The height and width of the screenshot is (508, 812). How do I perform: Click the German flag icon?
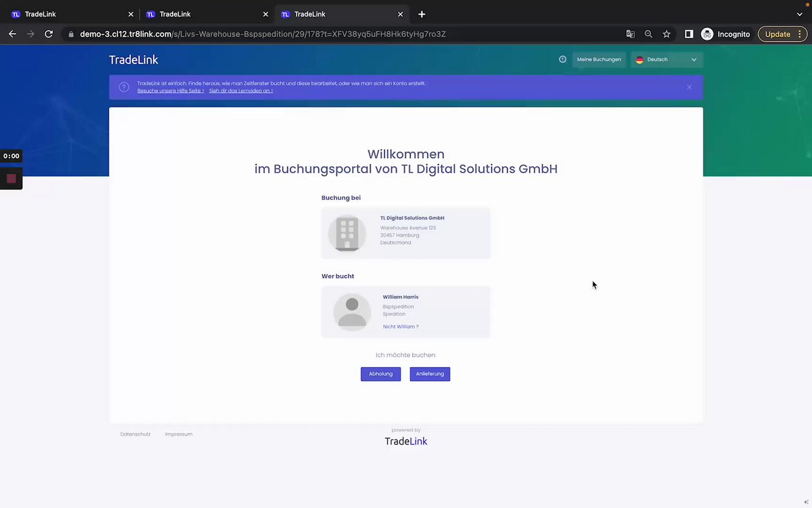639,60
